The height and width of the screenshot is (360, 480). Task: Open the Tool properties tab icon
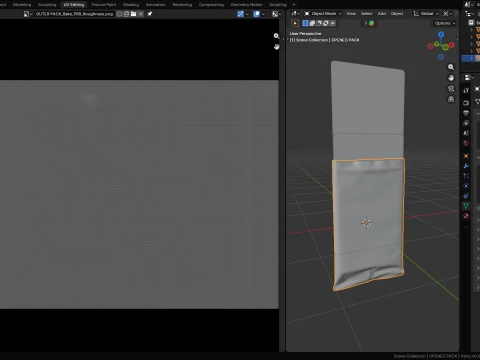[x=466, y=90]
